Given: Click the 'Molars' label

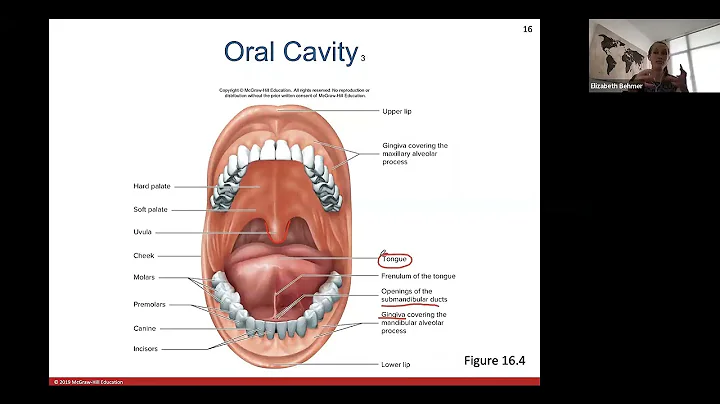Looking at the screenshot, I should 144,277.
